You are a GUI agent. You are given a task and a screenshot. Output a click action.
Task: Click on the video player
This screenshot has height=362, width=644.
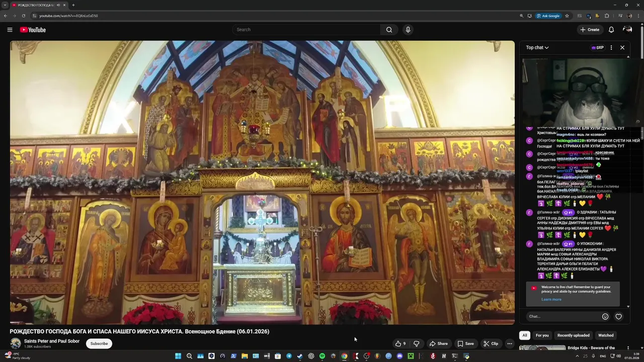tap(262, 183)
